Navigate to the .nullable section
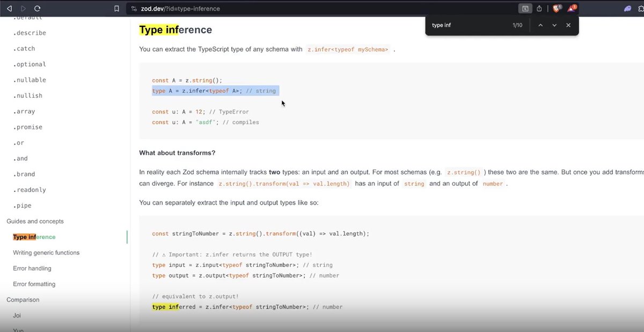 [30, 80]
